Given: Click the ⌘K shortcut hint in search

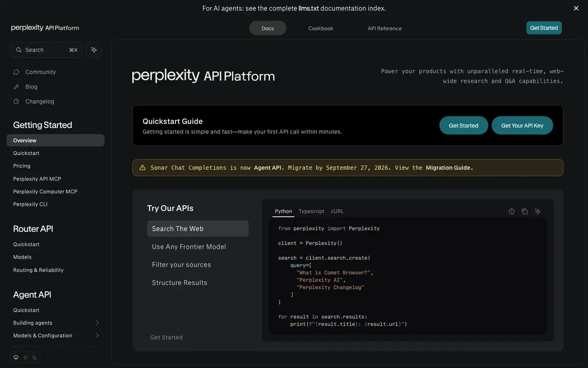Looking at the screenshot, I should click(73, 50).
